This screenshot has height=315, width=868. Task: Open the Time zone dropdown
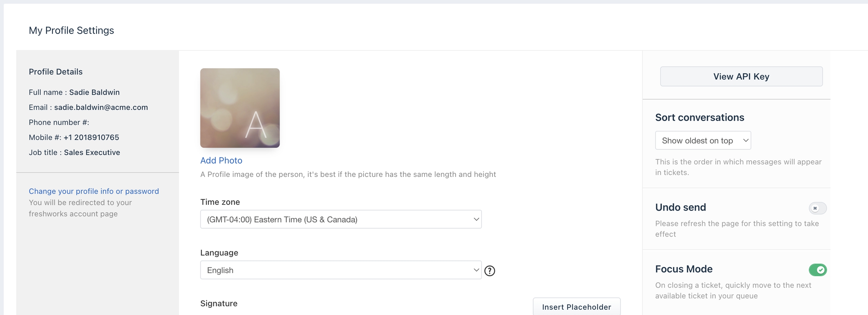341,219
